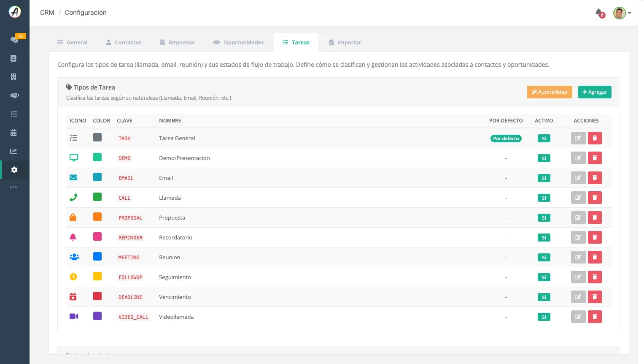Image resolution: width=644 pixels, height=364 pixels.
Task: Delete the Videollamada task type
Action: click(595, 317)
